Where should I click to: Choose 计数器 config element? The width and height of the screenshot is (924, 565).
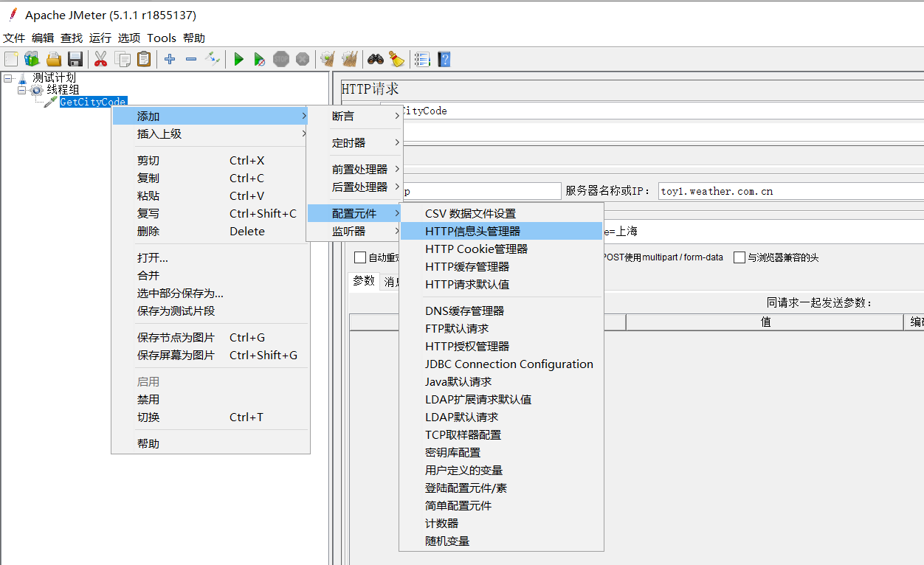click(502, 524)
